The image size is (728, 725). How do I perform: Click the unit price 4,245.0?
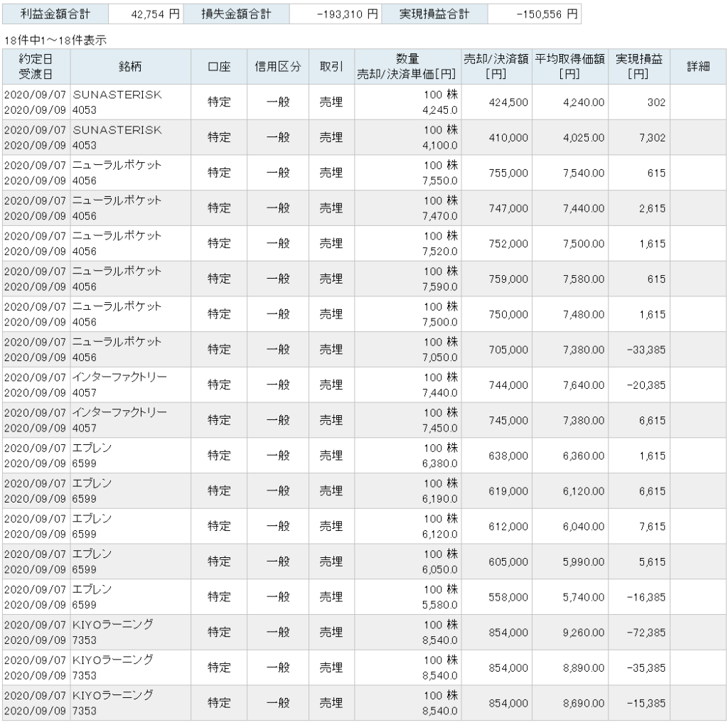[x=439, y=110]
